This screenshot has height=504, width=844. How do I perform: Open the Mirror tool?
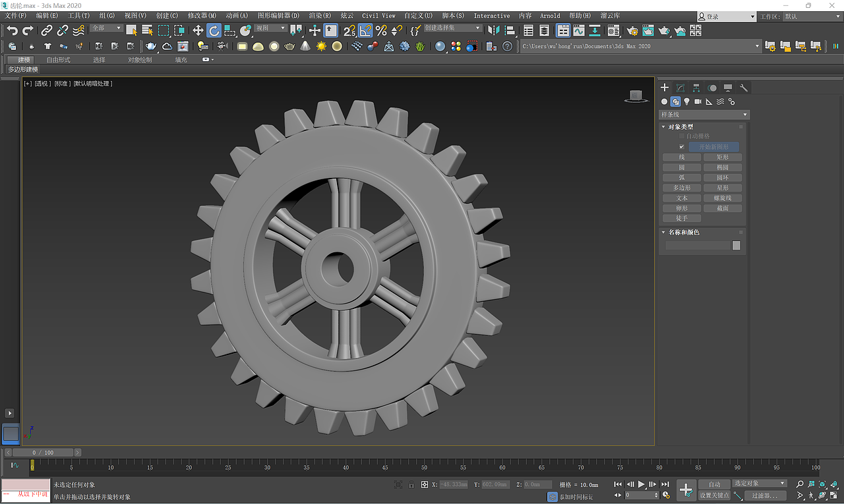pos(494,30)
